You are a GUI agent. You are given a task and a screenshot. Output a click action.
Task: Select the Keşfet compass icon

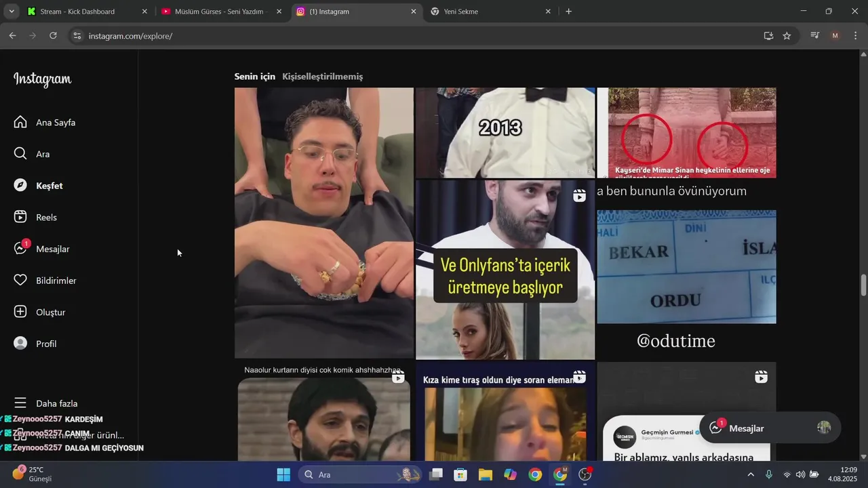[x=20, y=186]
